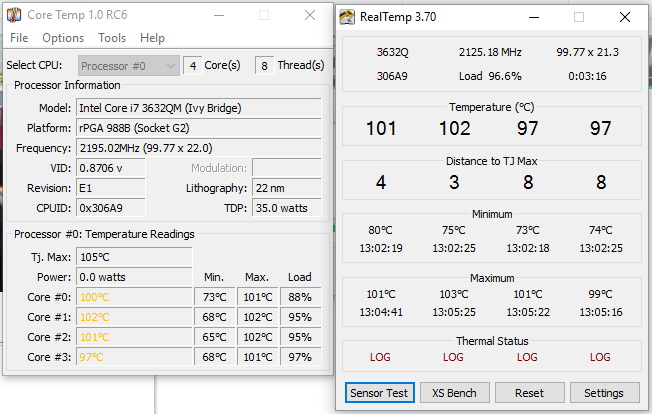Image resolution: width=652 pixels, height=414 pixels.
Task: Minimize the Core Temp window
Action: point(219,16)
